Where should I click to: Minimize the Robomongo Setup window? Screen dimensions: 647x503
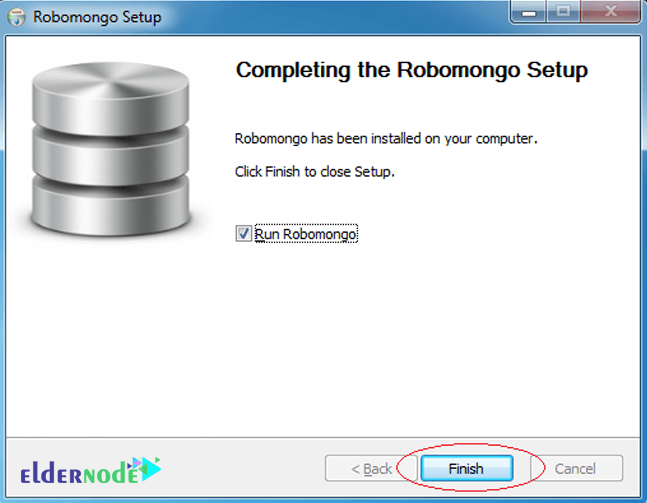click(x=529, y=12)
